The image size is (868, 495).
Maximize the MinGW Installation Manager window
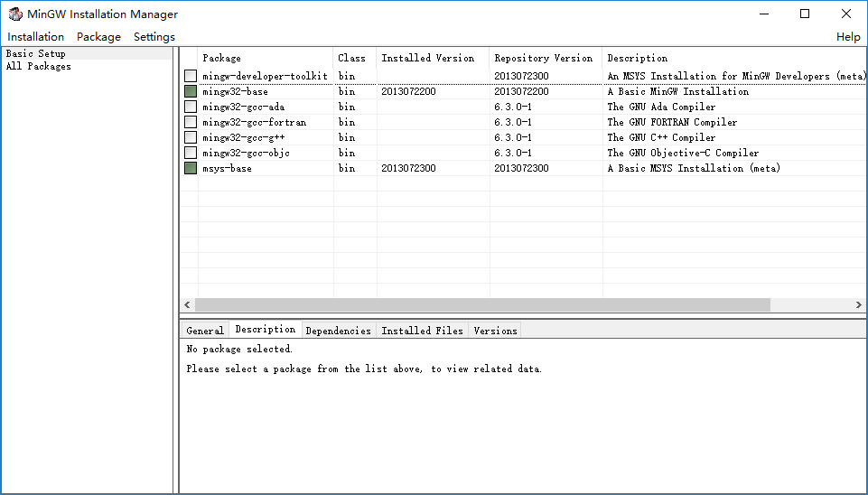(805, 14)
